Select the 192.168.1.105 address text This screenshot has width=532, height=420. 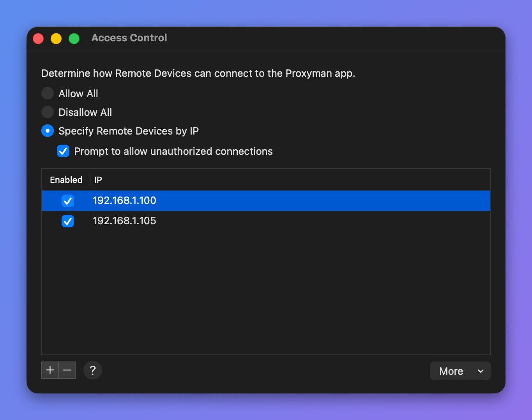[124, 221]
